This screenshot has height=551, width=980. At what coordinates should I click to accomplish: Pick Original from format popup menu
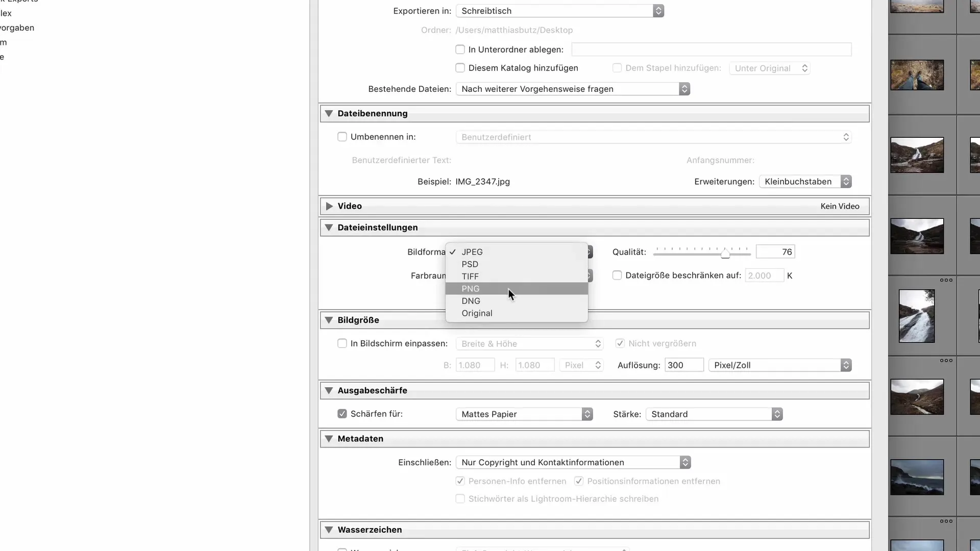(x=477, y=313)
